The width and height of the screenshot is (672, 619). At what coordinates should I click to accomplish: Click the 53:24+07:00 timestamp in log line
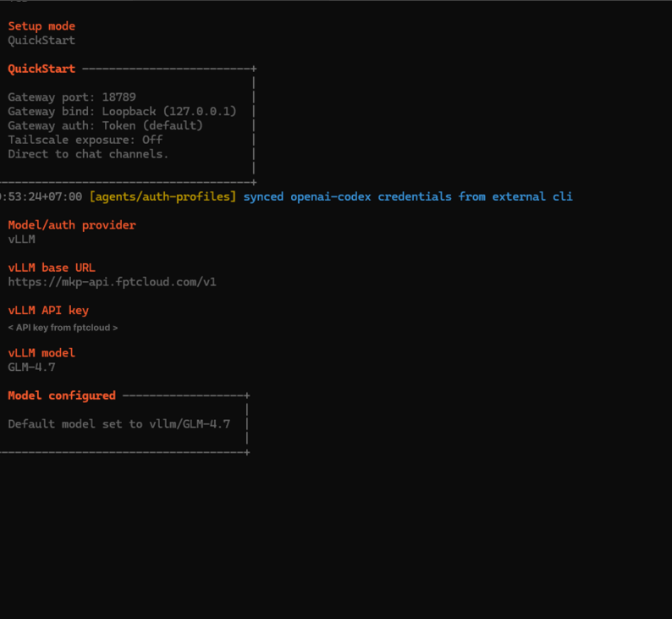point(41,196)
